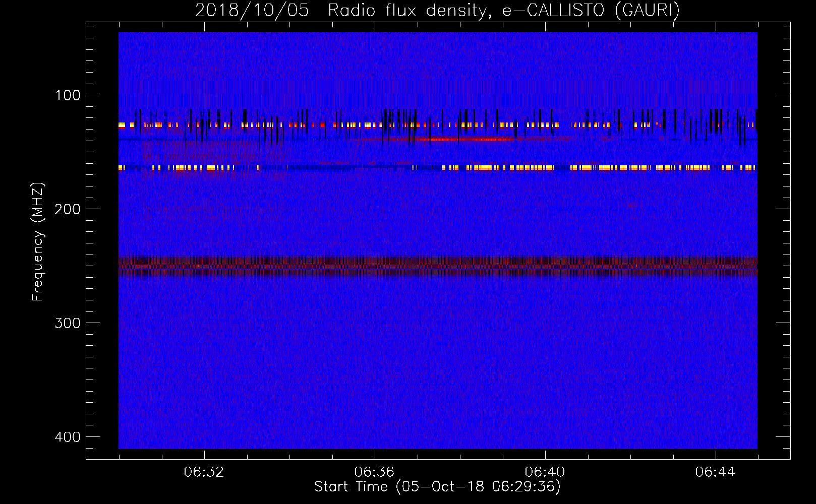Click the 300 frequency tick label
This screenshot has width=816, height=504.
pyautogui.click(x=68, y=323)
